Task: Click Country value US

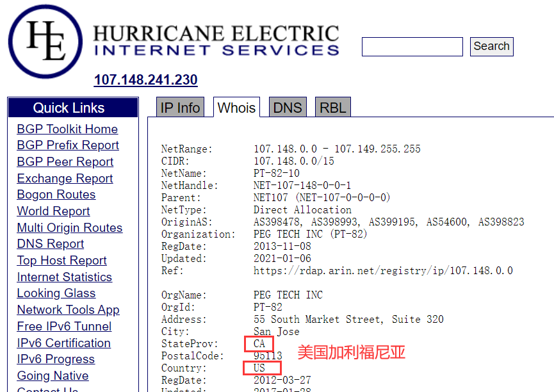Action: click(259, 368)
